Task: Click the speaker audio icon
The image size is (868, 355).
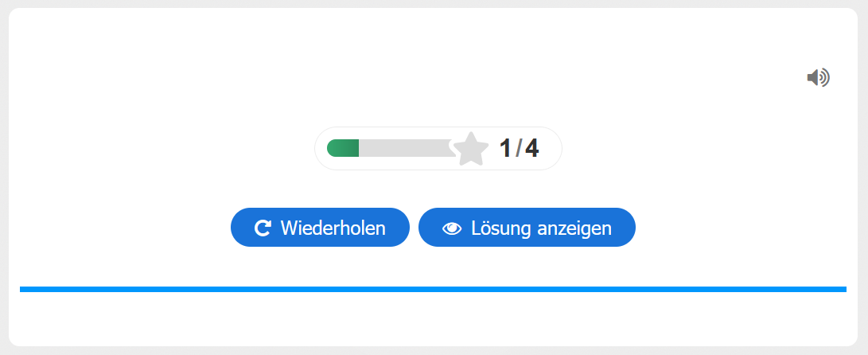Action: (817, 77)
